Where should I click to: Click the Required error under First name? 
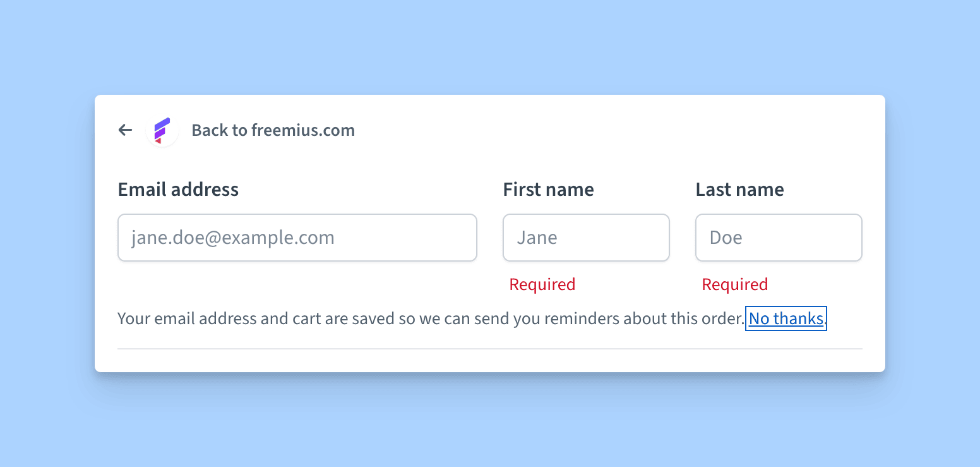pyautogui.click(x=542, y=284)
